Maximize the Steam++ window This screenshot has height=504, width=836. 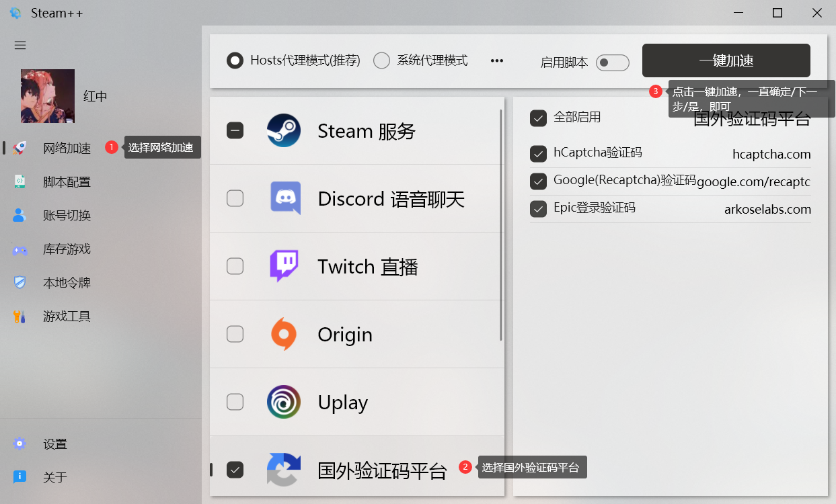(777, 13)
